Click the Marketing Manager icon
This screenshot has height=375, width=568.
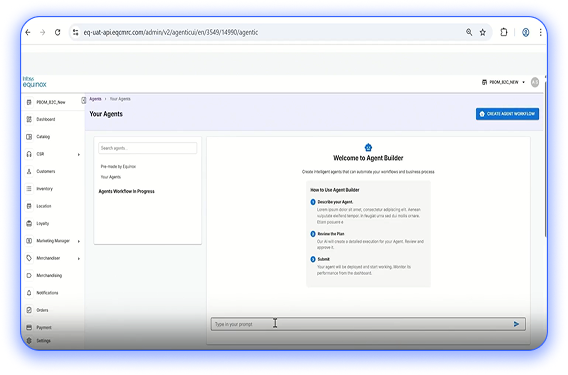[x=29, y=241]
